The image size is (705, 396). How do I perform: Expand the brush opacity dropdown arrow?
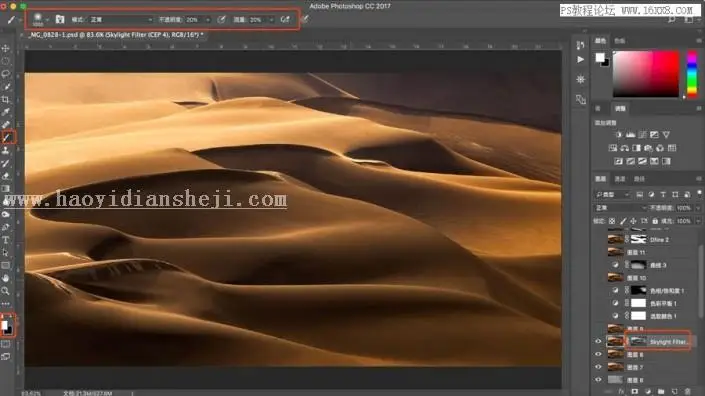pos(207,20)
